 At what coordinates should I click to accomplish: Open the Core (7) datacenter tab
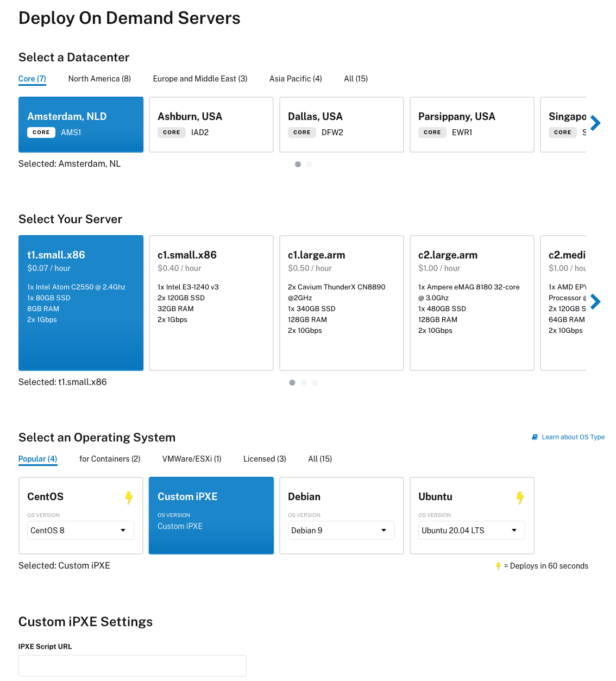pos(32,79)
